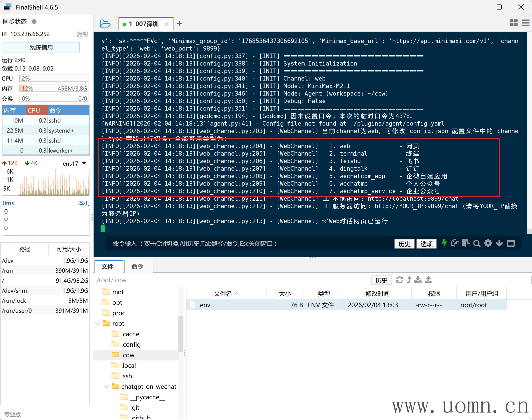Refresh the file list with the refresh icon
The height and width of the screenshot is (420, 532).
click(x=399, y=280)
